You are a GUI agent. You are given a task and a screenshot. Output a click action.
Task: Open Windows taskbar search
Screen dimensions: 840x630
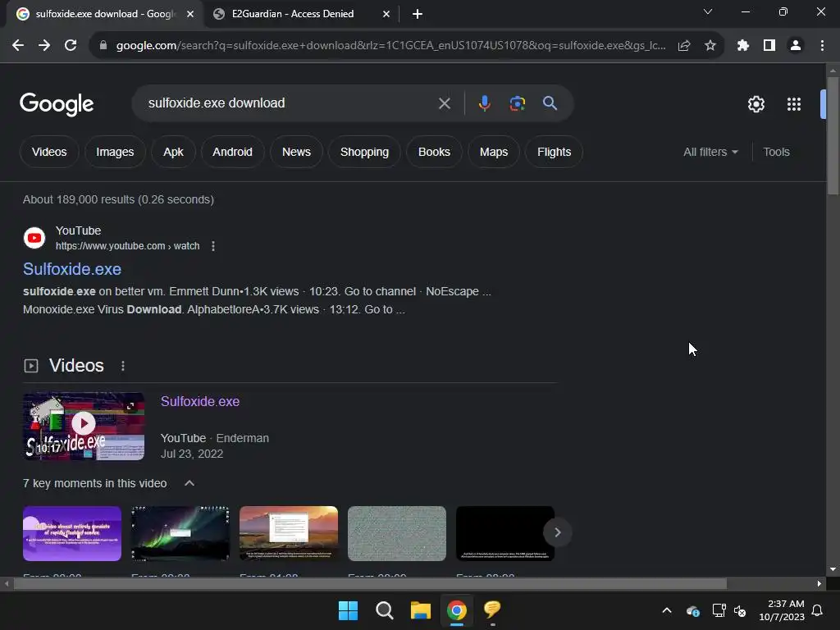(x=385, y=610)
